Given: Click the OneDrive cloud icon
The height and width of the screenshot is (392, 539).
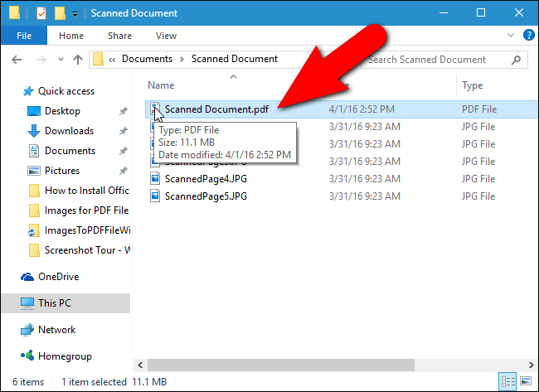Looking at the screenshot, I should [27, 277].
